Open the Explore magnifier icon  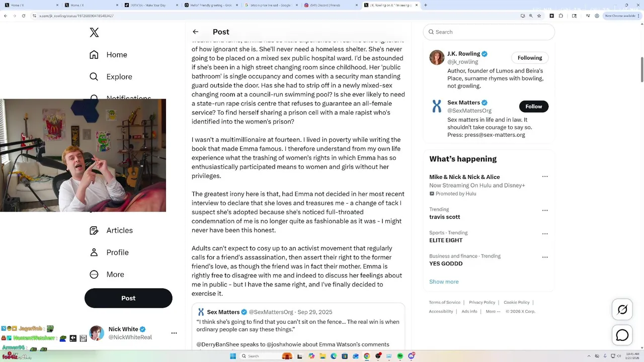94,77
